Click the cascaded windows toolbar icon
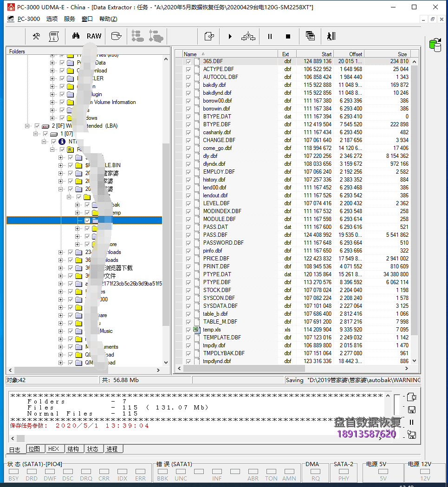The image size is (448, 487). 310,36
